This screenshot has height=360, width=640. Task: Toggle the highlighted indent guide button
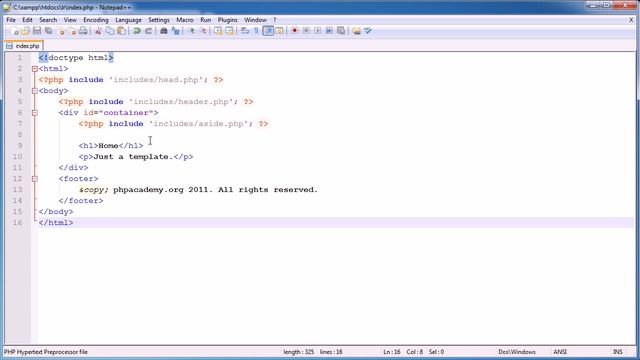tap(268, 31)
